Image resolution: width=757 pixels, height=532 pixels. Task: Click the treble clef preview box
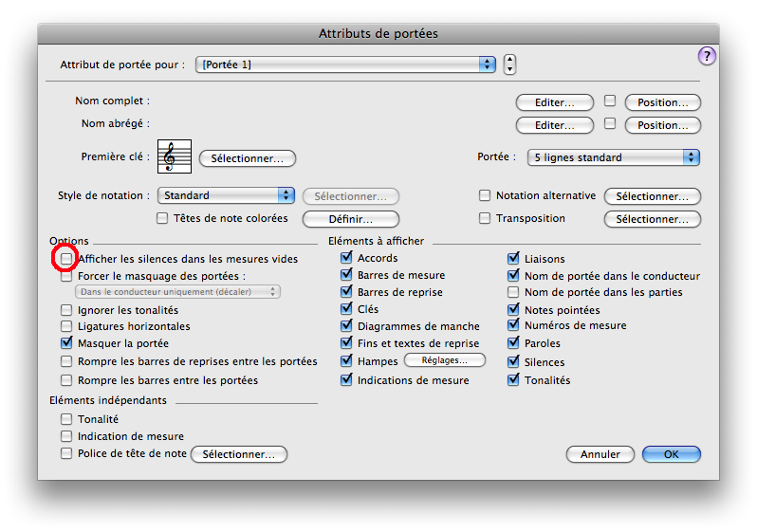tap(175, 157)
